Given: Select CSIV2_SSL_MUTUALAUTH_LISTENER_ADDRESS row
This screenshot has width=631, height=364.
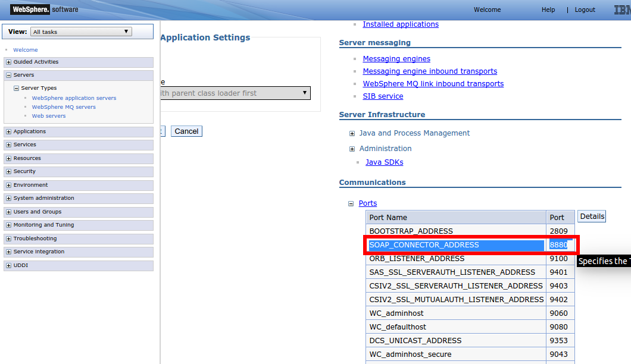Looking at the screenshot, I should pos(470,299).
